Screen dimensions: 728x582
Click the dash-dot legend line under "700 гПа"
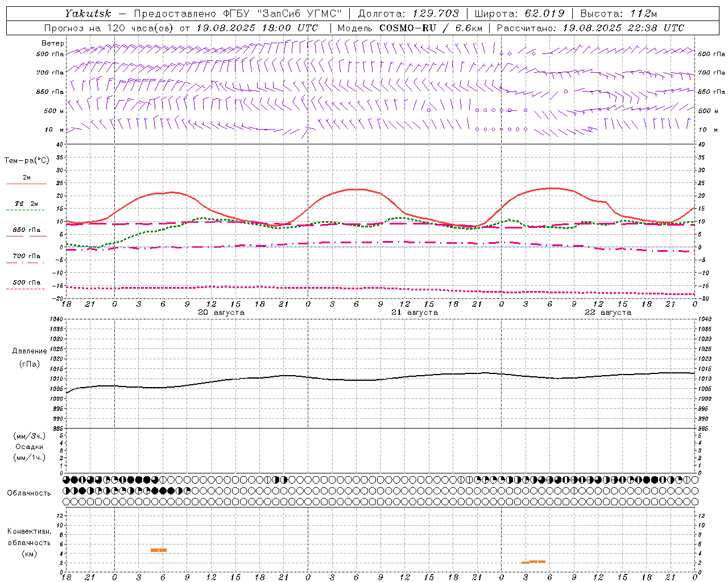click(26, 263)
